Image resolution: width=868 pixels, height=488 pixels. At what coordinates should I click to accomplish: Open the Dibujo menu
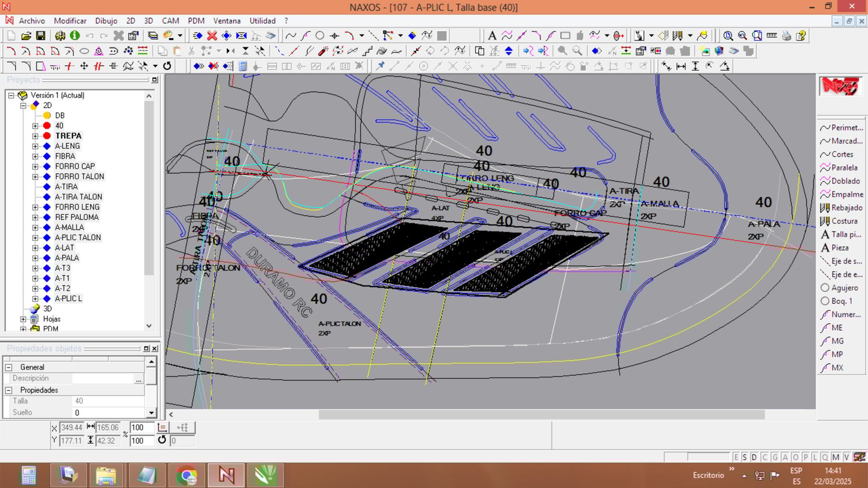106,21
